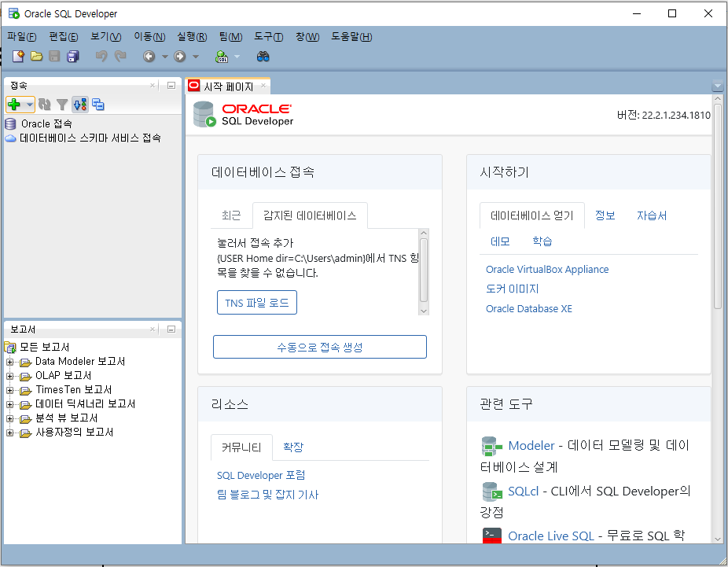Click the TNS 파일 로드 button
The image size is (728, 567).
pyautogui.click(x=257, y=302)
